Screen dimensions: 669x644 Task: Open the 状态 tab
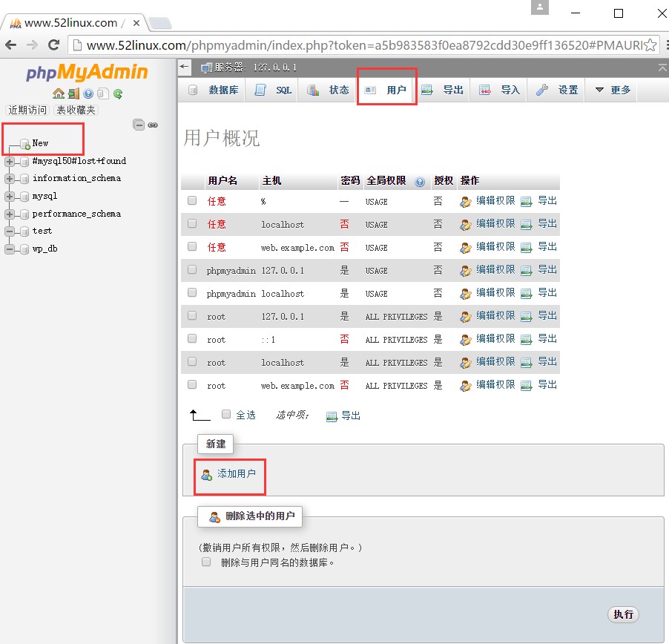(327, 90)
